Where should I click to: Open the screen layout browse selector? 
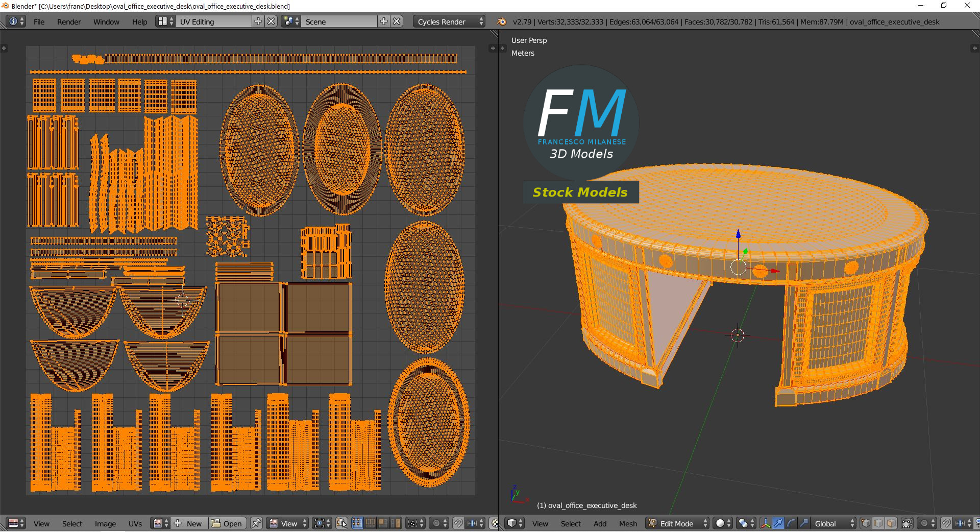coord(165,21)
